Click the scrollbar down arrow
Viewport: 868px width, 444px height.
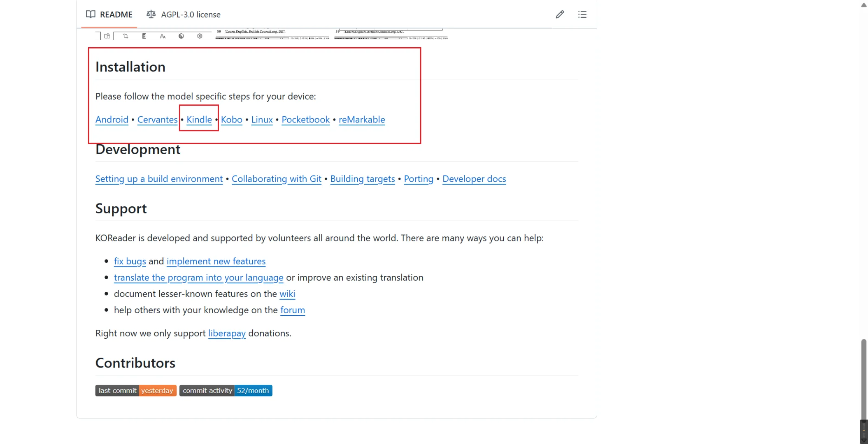pos(863,440)
